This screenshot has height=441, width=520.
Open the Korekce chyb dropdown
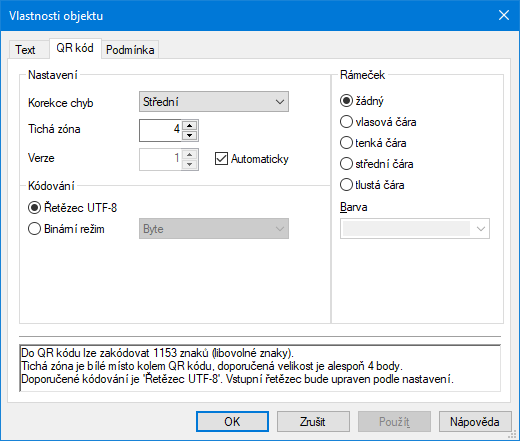tap(214, 102)
